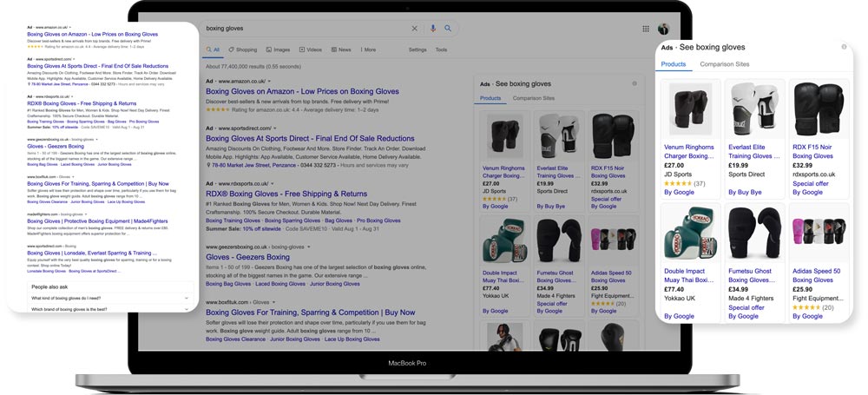
Task: Open Everlast Elite glove image in right callout
Action: click(x=754, y=109)
